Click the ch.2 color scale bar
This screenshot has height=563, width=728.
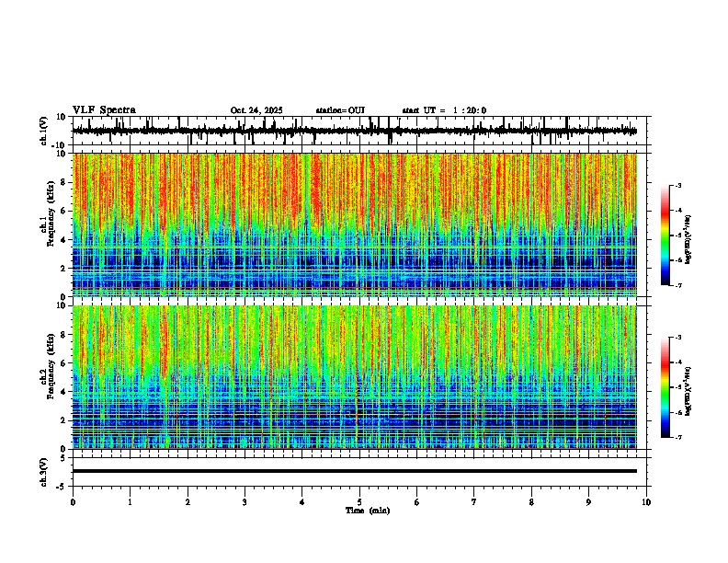pyautogui.click(x=665, y=387)
